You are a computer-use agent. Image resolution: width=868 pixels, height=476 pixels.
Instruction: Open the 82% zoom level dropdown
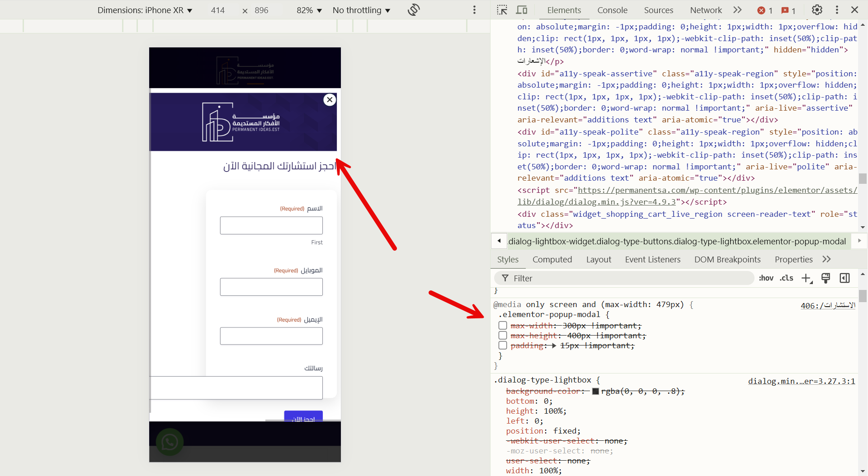[x=309, y=10]
